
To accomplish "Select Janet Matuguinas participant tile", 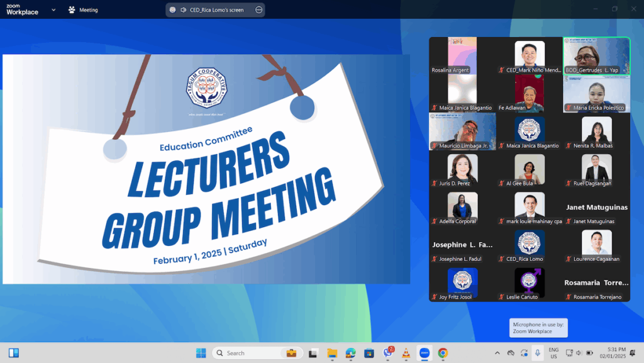I will pyautogui.click(x=596, y=207).
